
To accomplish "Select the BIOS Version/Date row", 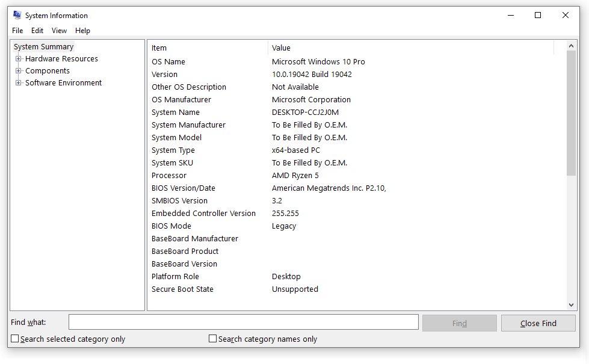I will (183, 188).
